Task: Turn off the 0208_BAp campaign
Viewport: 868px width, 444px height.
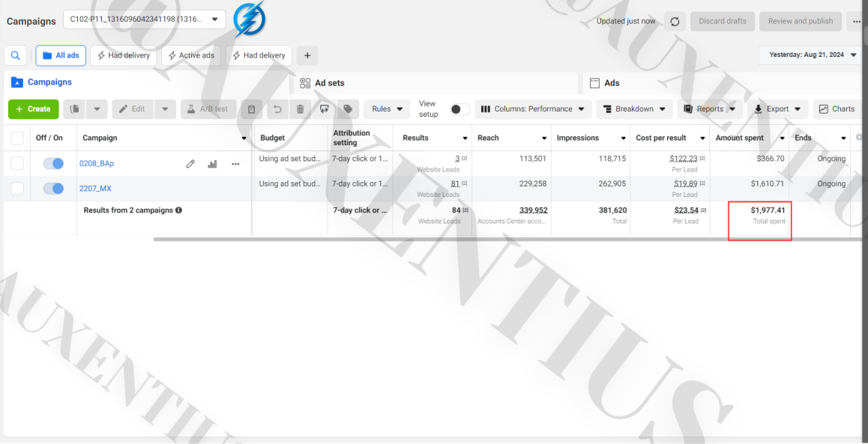Action: point(54,164)
